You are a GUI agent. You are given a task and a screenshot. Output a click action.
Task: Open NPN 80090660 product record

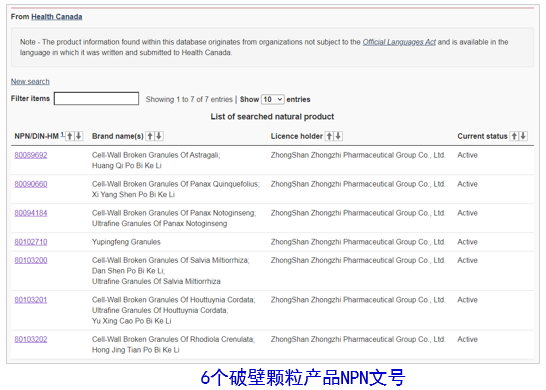31,184
